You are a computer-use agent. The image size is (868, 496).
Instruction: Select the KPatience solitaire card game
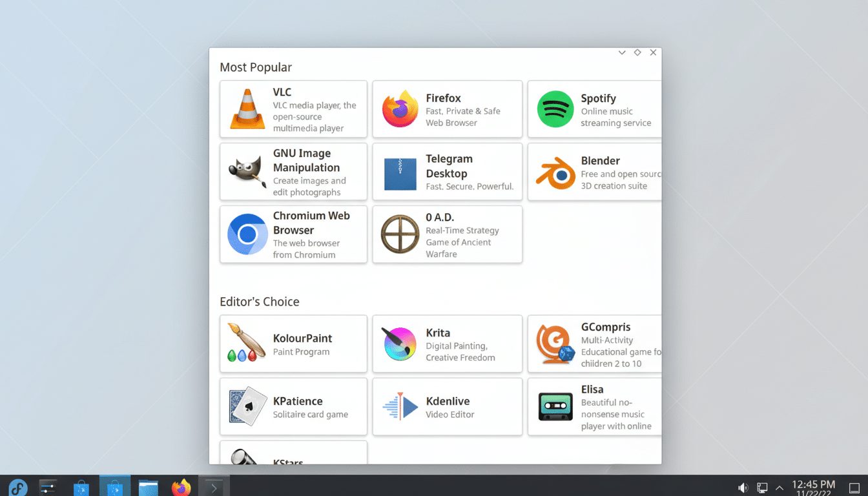[293, 406]
